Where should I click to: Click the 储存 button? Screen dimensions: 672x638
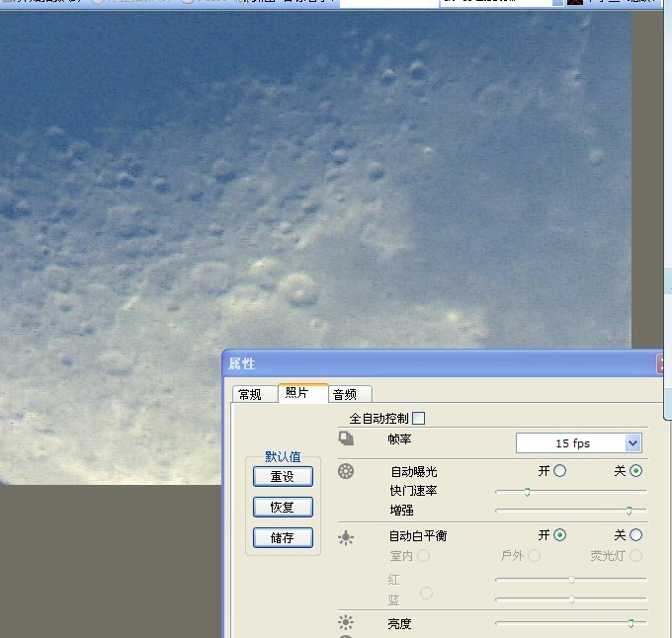[x=283, y=538]
